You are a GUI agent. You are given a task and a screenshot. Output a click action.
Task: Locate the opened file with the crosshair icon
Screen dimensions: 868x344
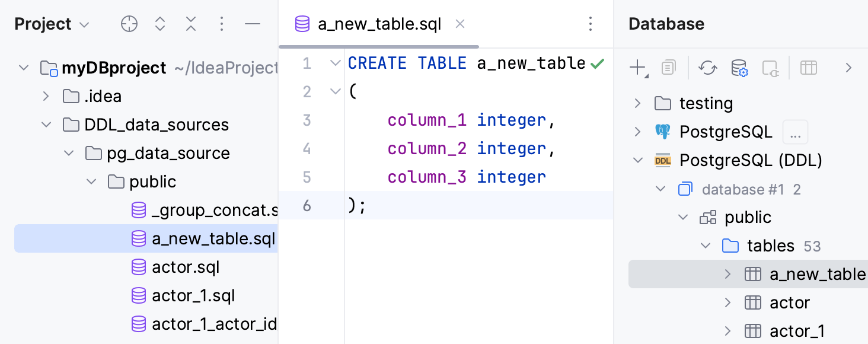click(x=129, y=24)
